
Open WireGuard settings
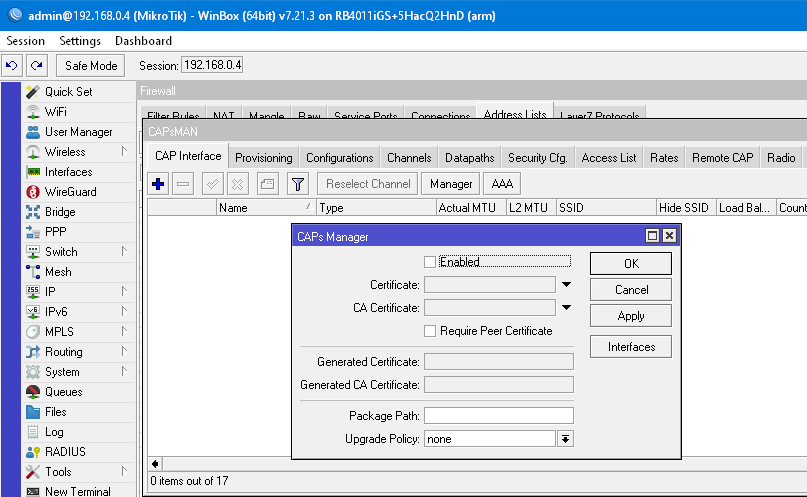tap(71, 192)
